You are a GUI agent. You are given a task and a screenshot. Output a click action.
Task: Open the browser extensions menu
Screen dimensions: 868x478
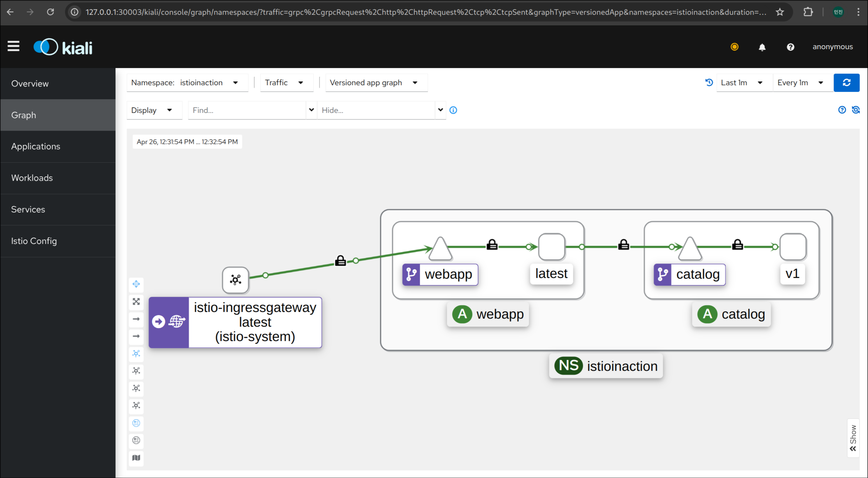pyautogui.click(x=808, y=12)
